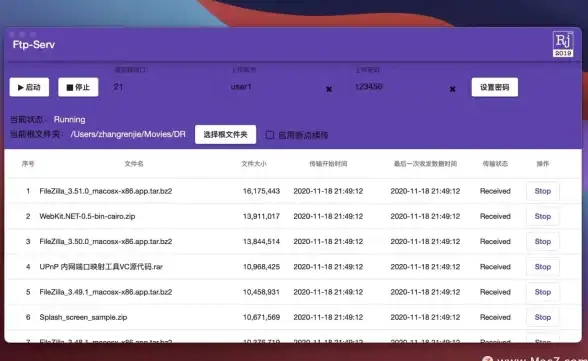Select file name FileZilla_3.49.1_macosx-x86.app.tar.bz2
Screen dimensions: 588x361
(106, 292)
